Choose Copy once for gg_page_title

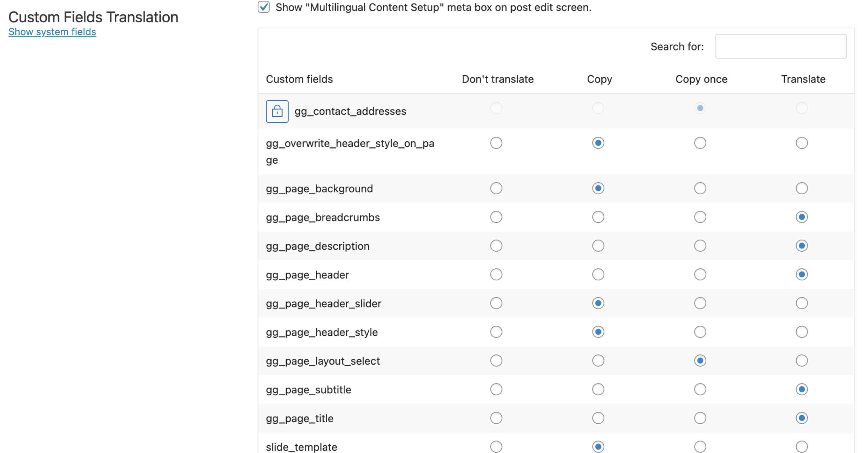pos(700,418)
